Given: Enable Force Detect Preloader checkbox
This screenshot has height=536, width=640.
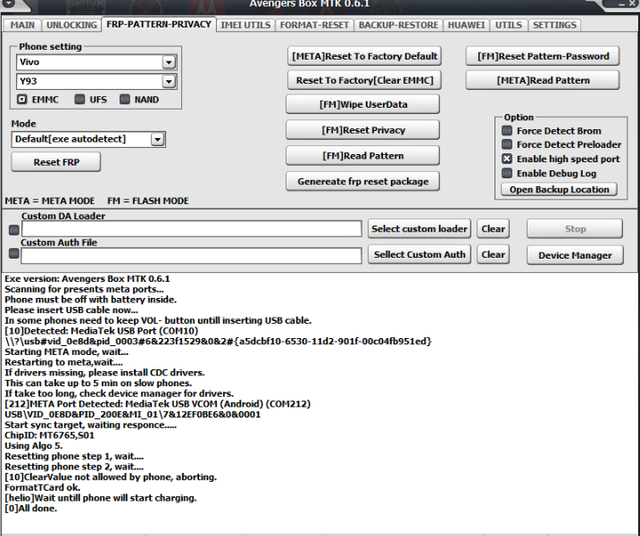Looking at the screenshot, I should click(x=507, y=144).
